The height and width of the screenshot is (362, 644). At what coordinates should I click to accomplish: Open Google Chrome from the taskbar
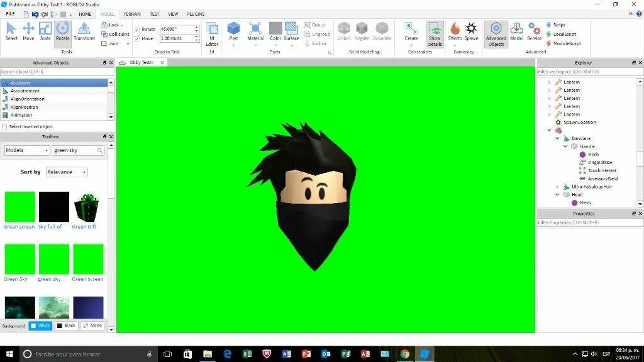[x=404, y=354]
